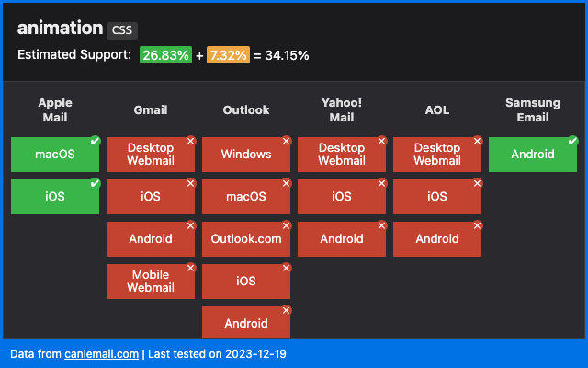Click the checkmark icon on Apple Mail macOS
Screen dimensions: 588x368
[x=95, y=141]
